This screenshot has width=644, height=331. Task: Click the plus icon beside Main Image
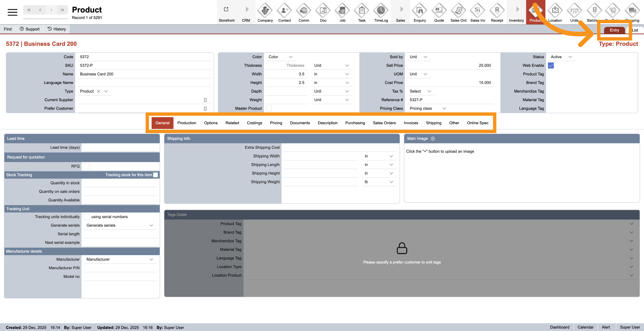click(433, 139)
